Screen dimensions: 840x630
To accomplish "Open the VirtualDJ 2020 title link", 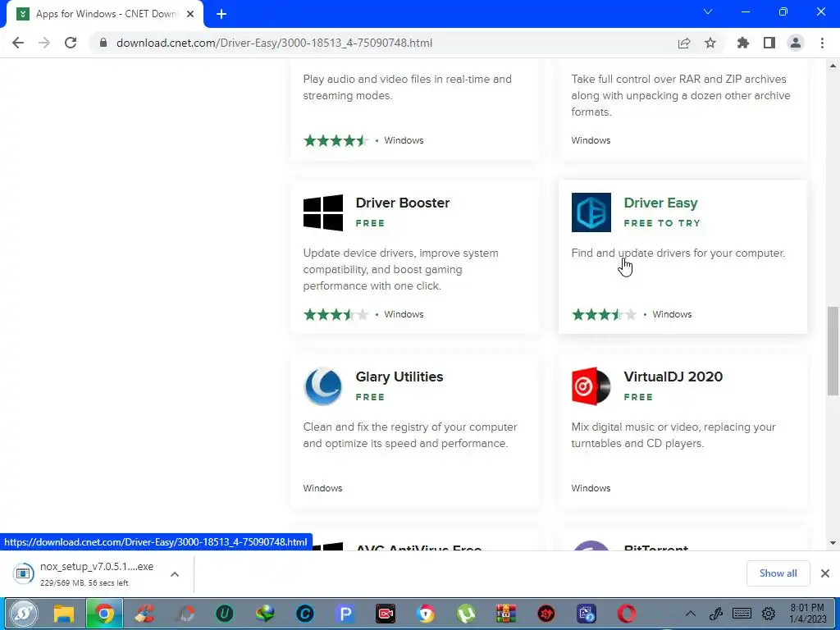I will coord(673,377).
